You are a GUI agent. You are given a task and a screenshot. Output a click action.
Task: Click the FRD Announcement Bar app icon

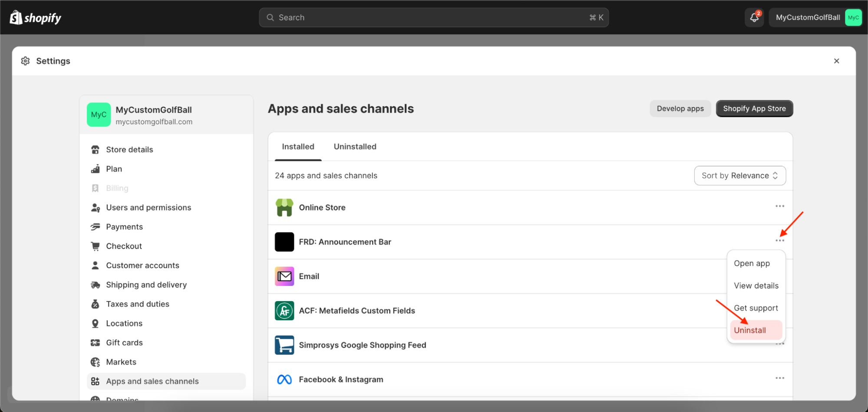click(284, 242)
